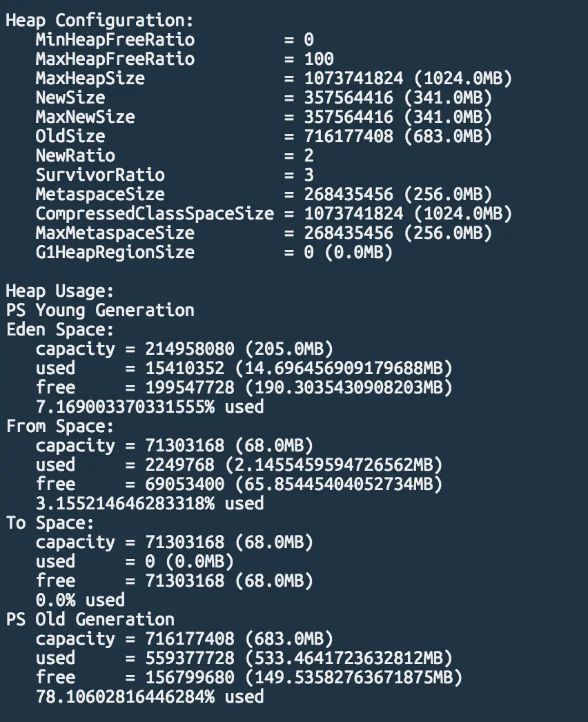The height and width of the screenshot is (722, 588).
Task: Click the G1HeapRegionSize label
Action: pos(115,252)
